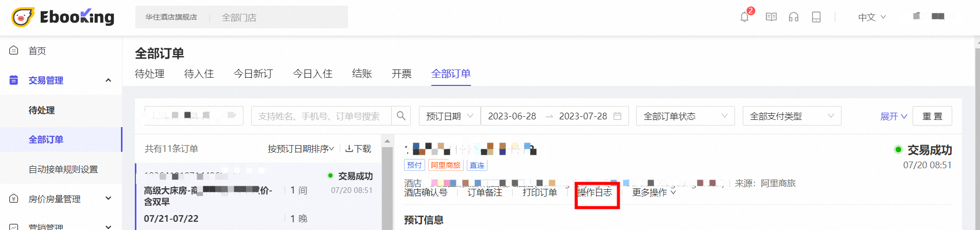980x230 pixels.
Task: Collapse the 交易管理 sidebar section
Action: (108, 80)
